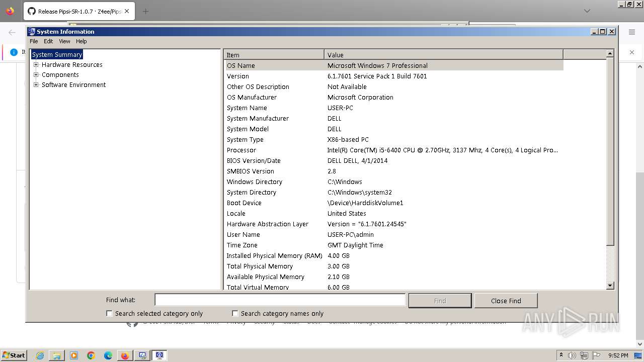The width and height of the screenshot is (644, 362).
Task: Open the volume speaker tray icon
Action: click(572, 355)
